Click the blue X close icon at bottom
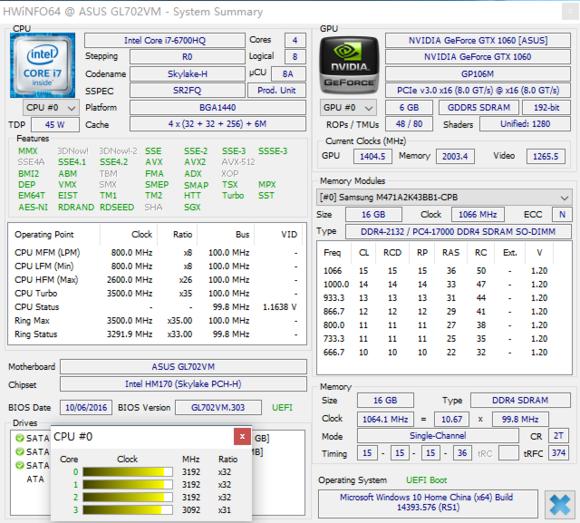Image resolution: width=580 pixels, height=523 pixels. click(560, 505)
